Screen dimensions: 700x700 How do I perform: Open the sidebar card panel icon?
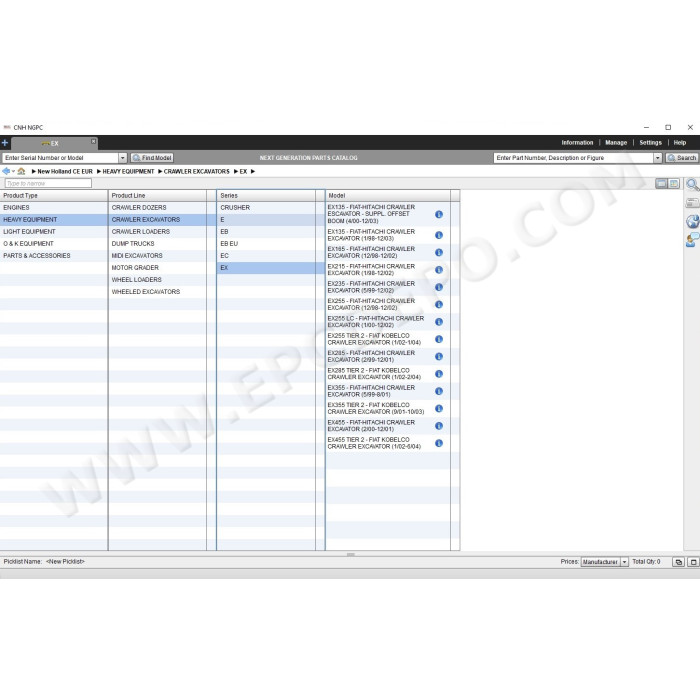coord(692,203)
